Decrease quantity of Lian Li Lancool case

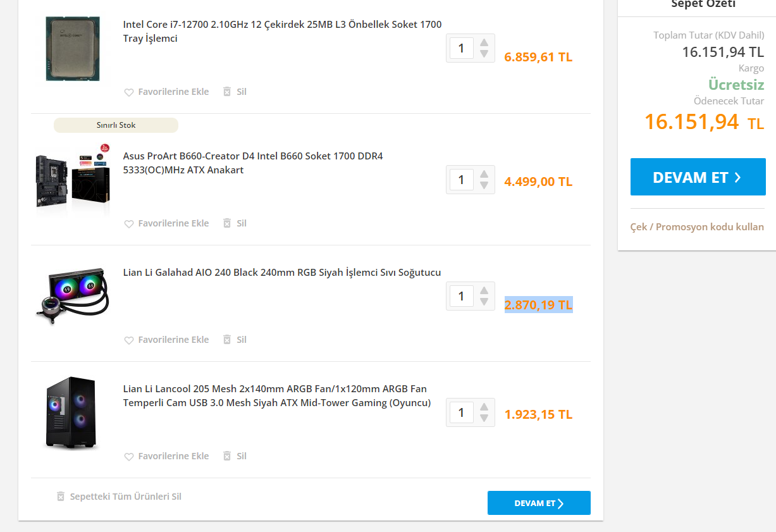pyautogui.click(x=484, y=418)
